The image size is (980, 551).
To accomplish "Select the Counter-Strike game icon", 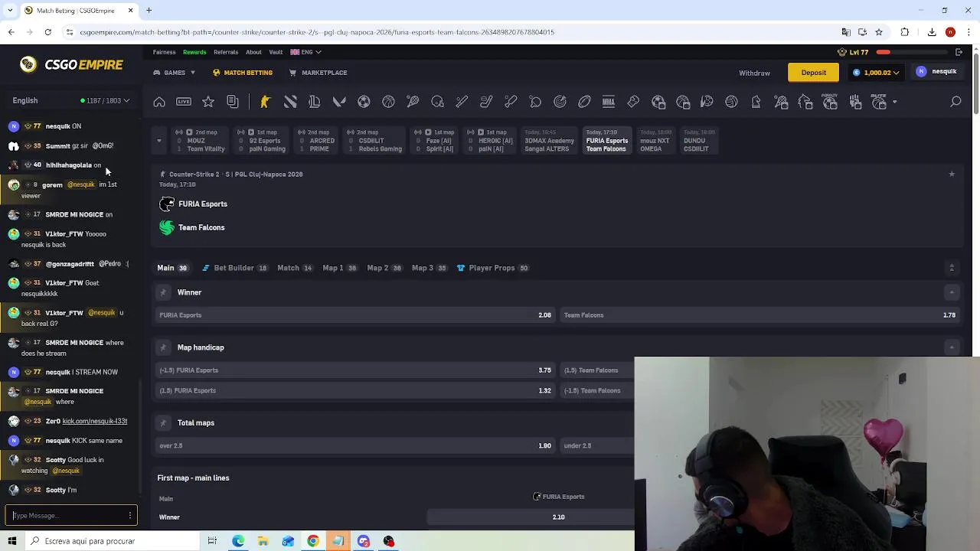I will point(265,102).
